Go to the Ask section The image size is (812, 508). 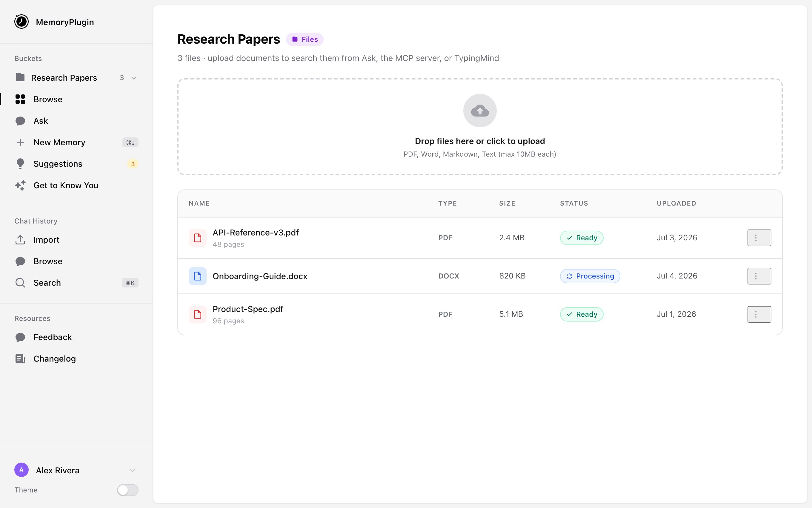(76, 121)
